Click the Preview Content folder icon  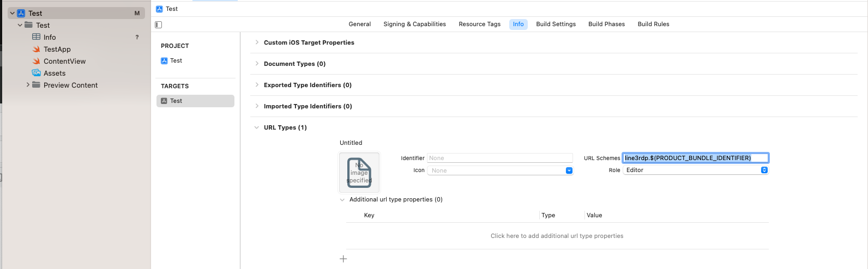[x=36, y=85]
